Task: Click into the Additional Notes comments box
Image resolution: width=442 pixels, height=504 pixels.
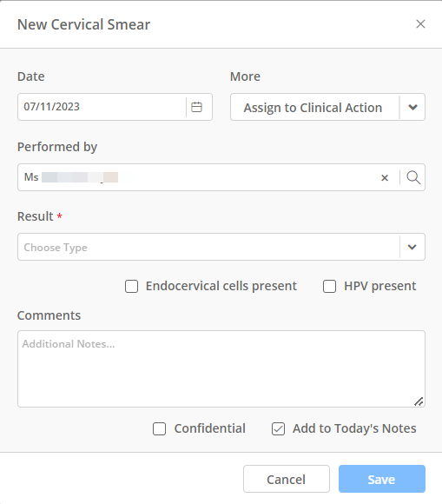Action: coord(221,369)
